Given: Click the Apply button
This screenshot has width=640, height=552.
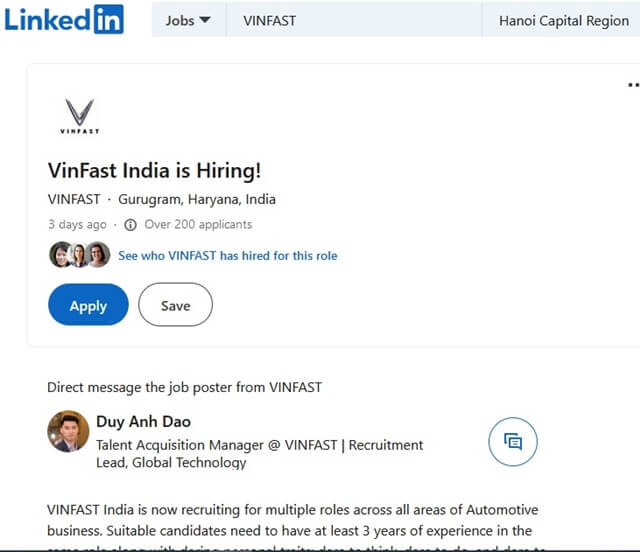Looking at the screenshot, I should coord(88,305).
